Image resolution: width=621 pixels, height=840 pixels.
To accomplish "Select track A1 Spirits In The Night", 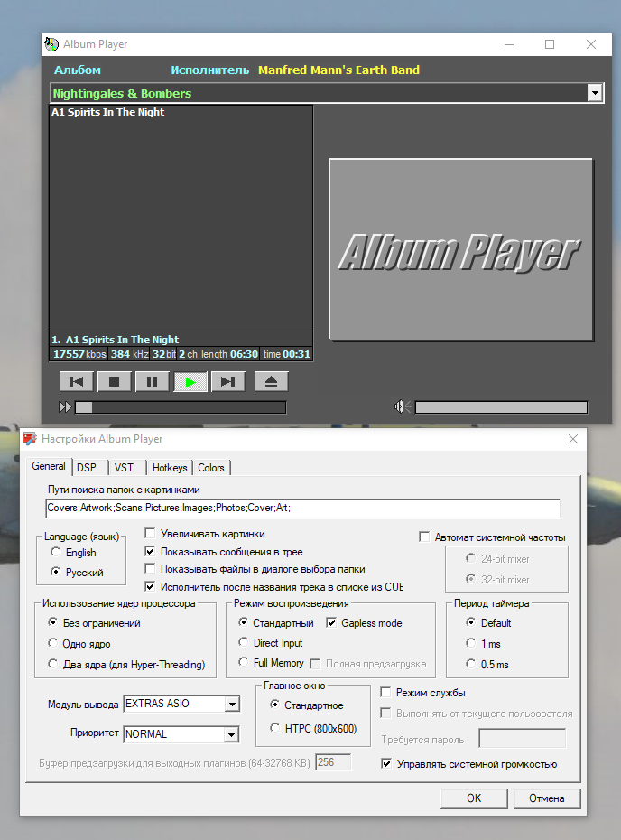I will tap(108, 112).
